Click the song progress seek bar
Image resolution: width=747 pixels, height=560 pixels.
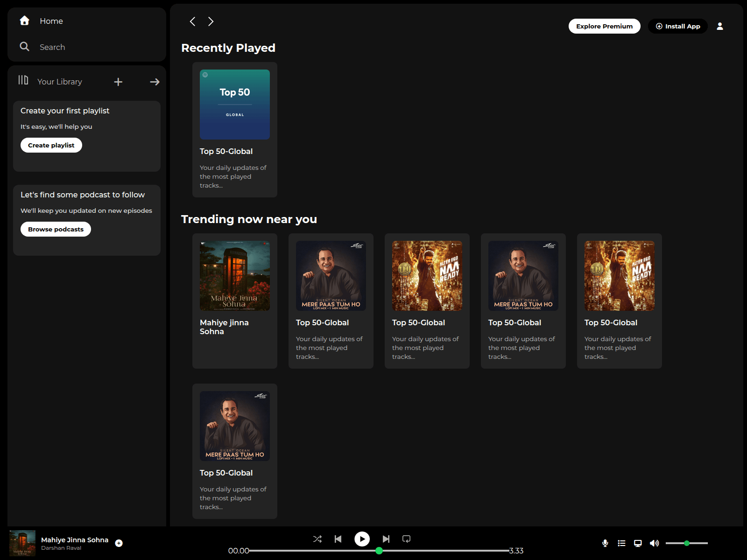click(x=379, y=551)
